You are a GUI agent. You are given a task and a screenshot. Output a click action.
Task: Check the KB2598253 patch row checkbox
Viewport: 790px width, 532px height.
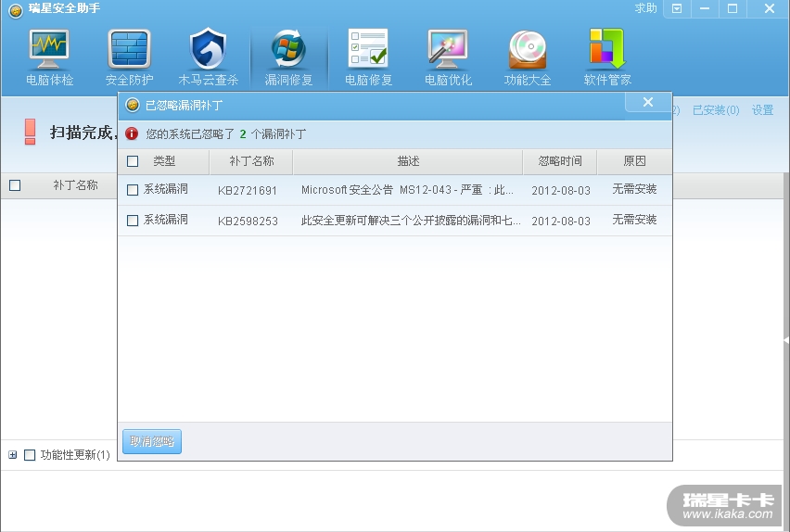[133, 221]
